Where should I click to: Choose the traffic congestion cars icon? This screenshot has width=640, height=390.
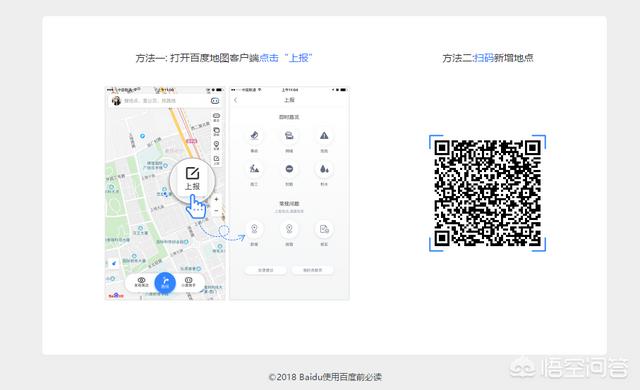click(289, 136)
